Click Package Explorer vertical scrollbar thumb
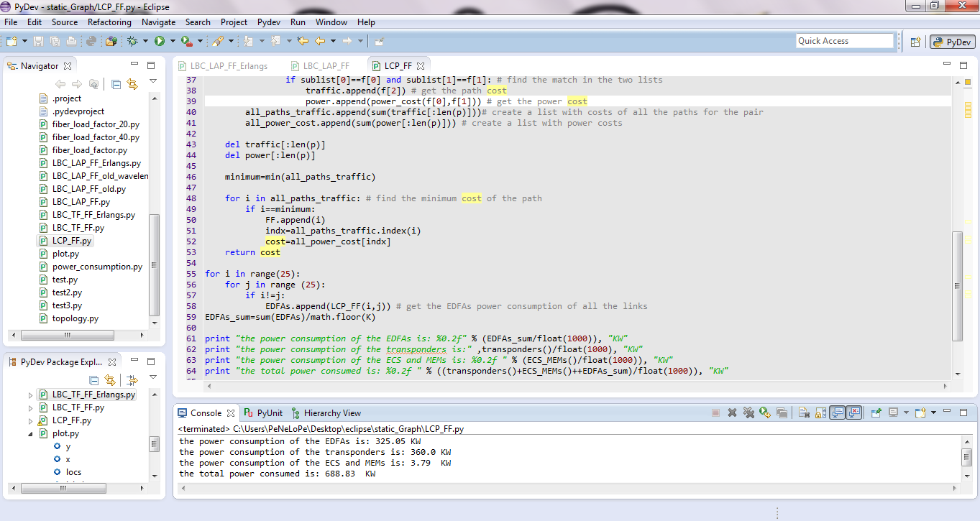 155,444
